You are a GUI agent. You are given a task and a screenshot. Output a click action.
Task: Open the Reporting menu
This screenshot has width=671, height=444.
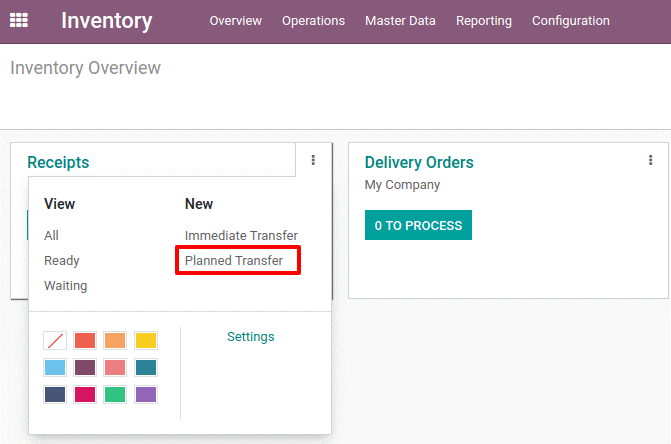click(484, 21)
